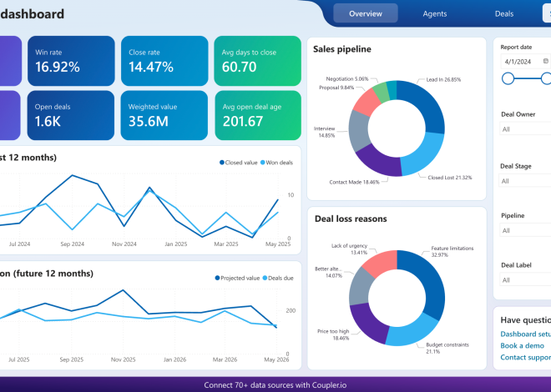Select the Negotiation segment of pipeline donut

381,92
